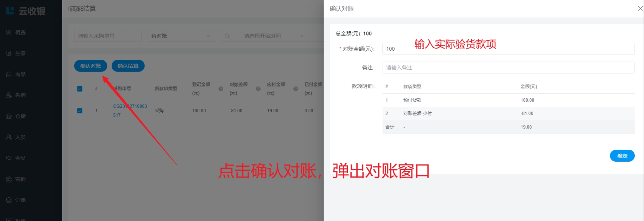This screenshot has width=644, height=221.
Task: Toggle the select-all checkbox in table header
Action: tap(80, 89)
